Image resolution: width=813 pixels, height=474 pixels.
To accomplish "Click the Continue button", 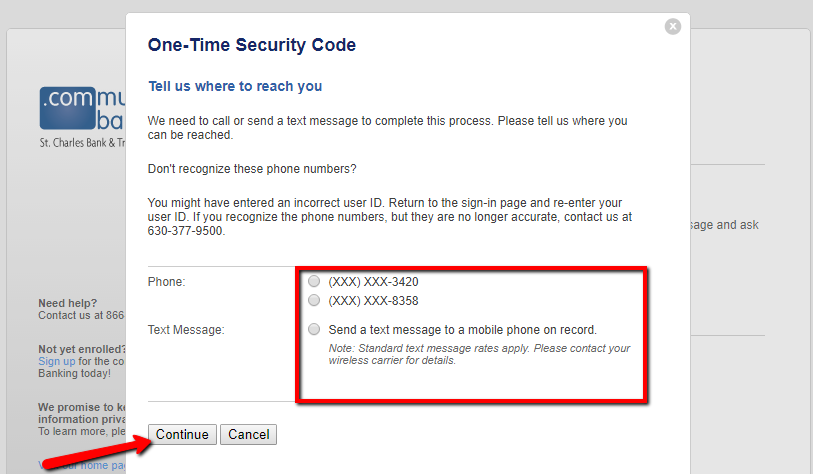I will tap(182, 435).
